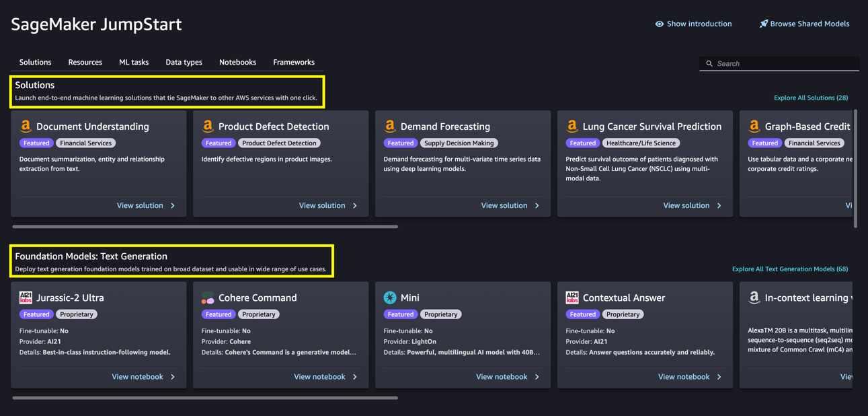Screen dimensions: 868x416
Task: Click the Healthcare/Life Science tag
Action: 641,143
